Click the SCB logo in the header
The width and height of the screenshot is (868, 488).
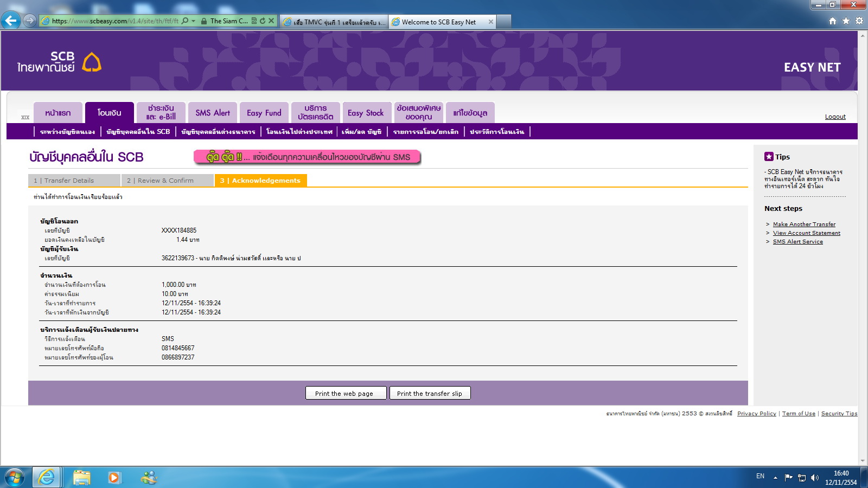pos(59,62)
